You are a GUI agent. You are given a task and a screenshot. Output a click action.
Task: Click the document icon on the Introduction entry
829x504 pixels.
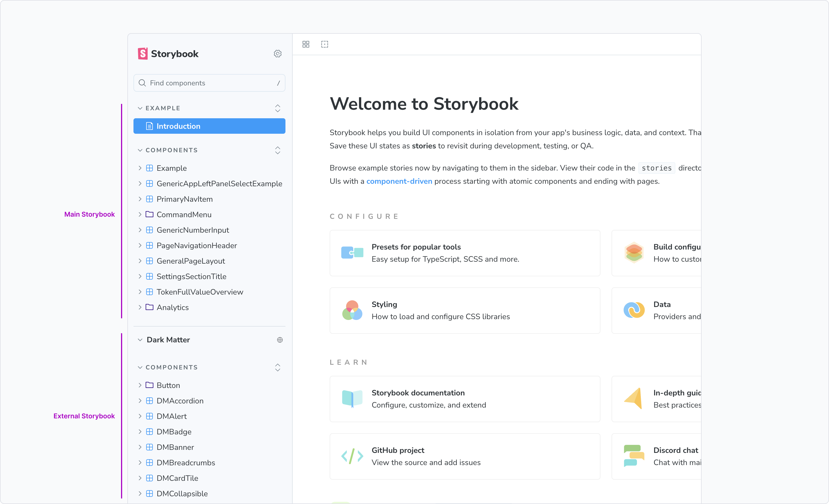tap(149, 126)
